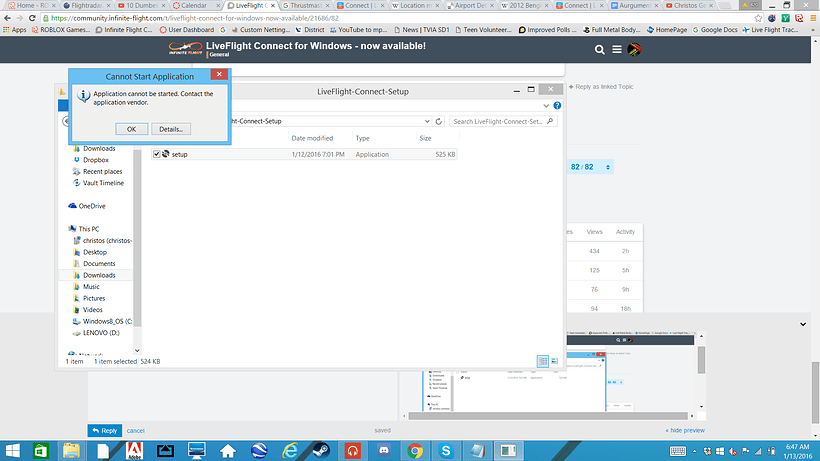The height and width of the screenshot is (461, 820).
Task: Collapse the composer with the chevron
Action: [803, 324]
